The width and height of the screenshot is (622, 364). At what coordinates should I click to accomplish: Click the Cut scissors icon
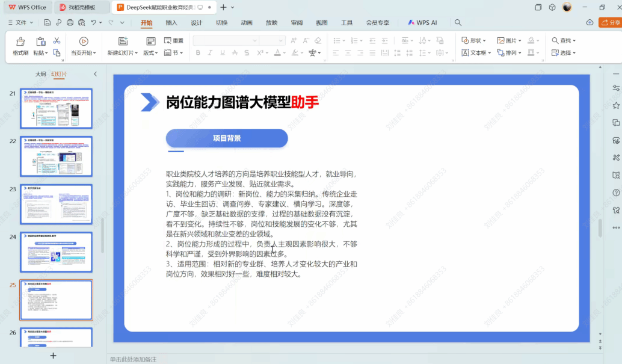click(57, 40)
